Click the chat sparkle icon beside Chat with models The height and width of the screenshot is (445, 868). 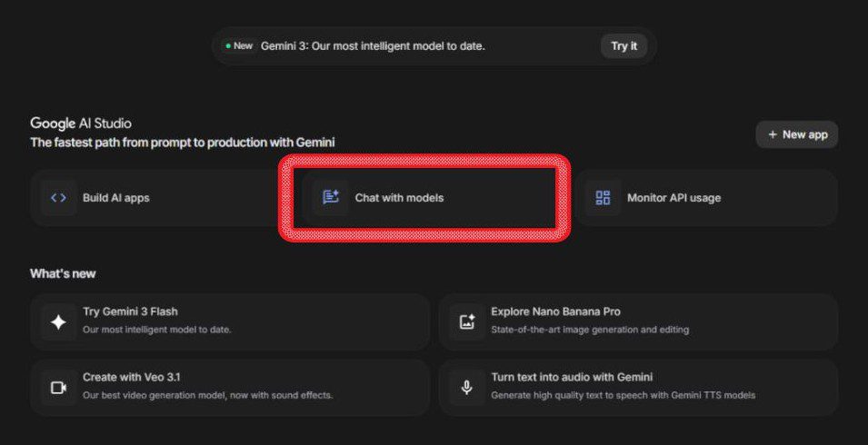[x=330, y=197]
